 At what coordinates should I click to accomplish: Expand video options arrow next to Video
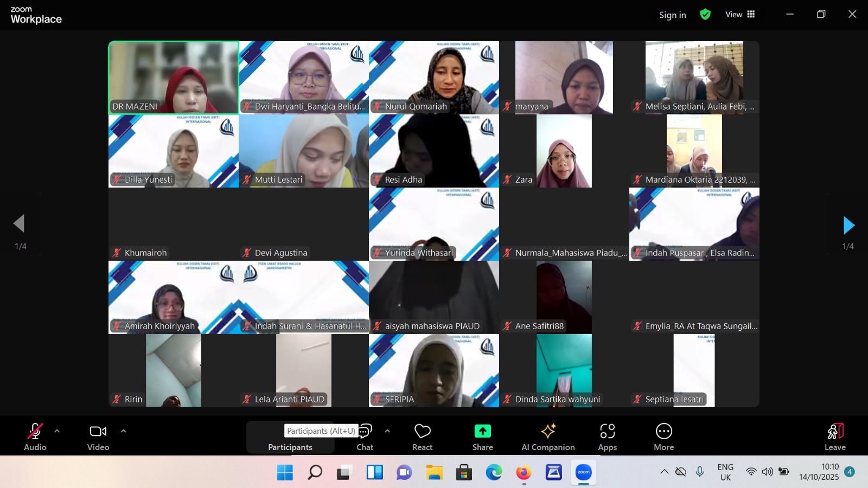[x=123, y=432]
